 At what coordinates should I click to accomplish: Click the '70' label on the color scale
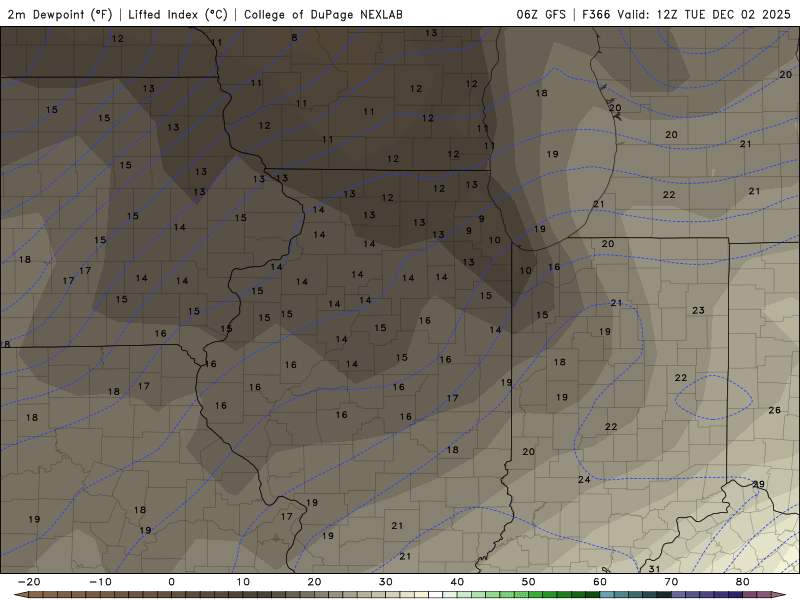point(671,582)
